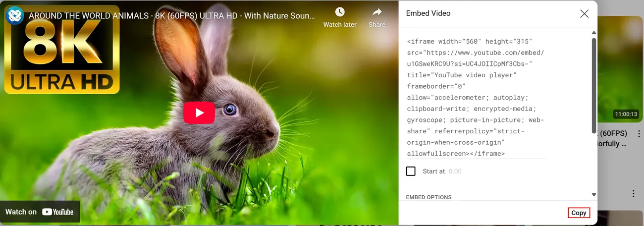This screenshot has width=644, height=226.
Task: Close the Embed Video dialog
Action: [x=585, y=14]
